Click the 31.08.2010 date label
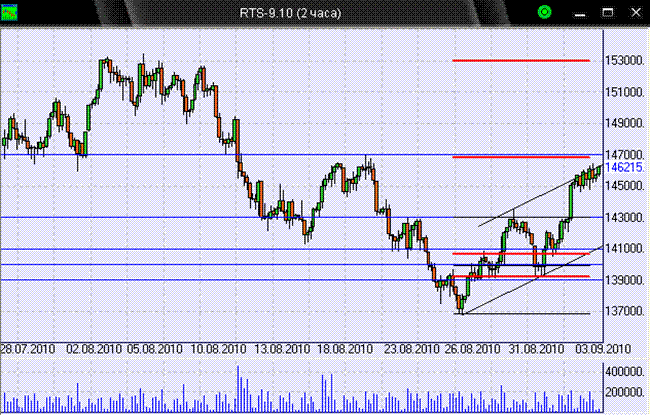Screen dimensions: 650x415 [536, 349]
